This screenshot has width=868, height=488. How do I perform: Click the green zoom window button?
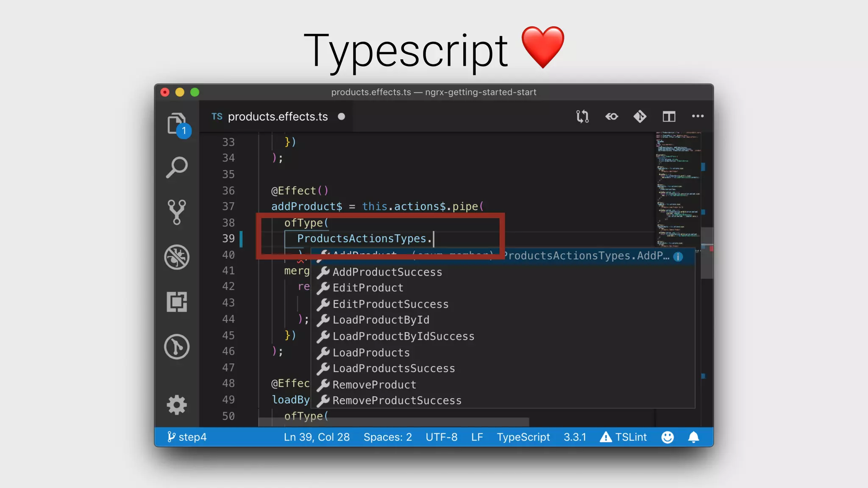(x=195, y=92)
